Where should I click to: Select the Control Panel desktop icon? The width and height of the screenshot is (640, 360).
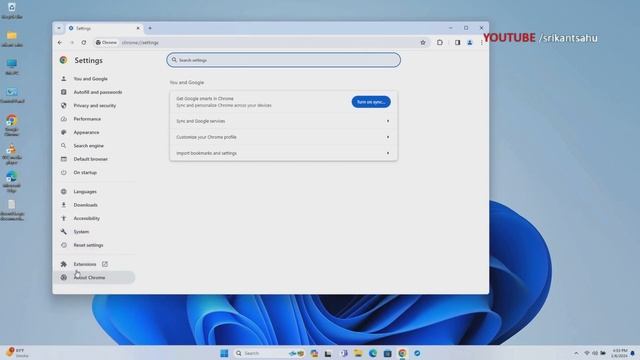coord(12,96)
